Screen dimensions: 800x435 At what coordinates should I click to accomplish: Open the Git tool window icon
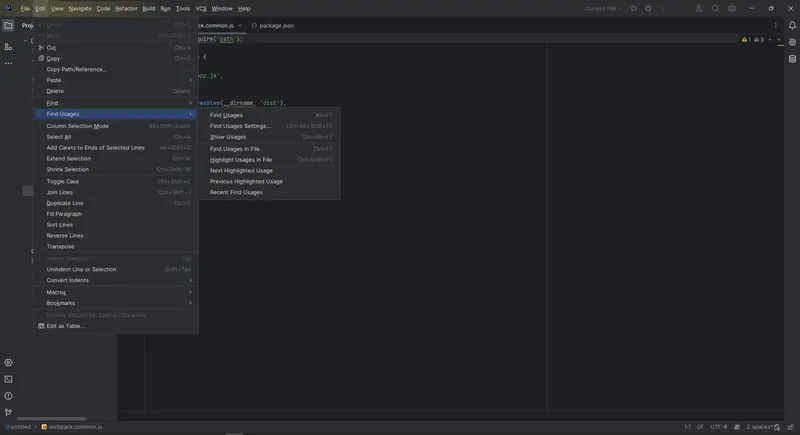tap(8, 411)
